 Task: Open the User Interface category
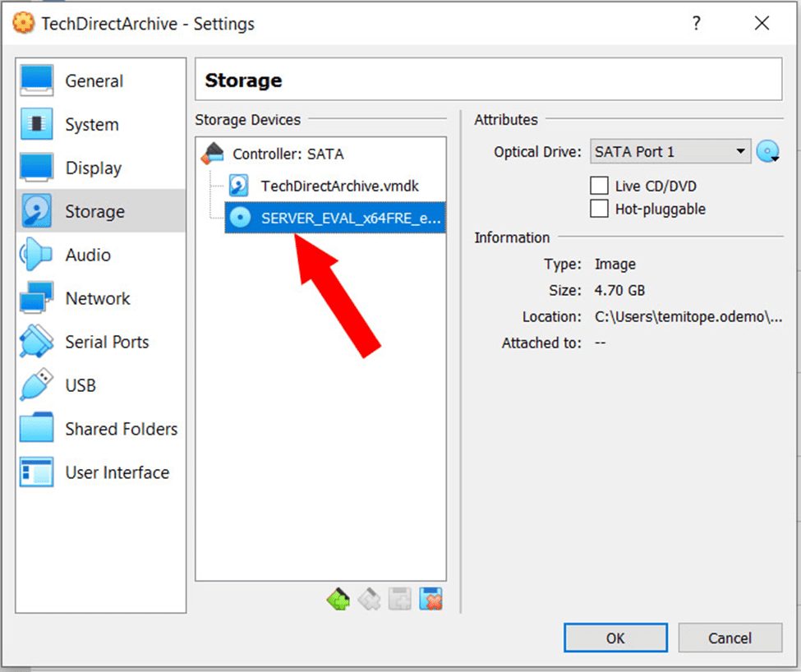click(x=100, y=472)
